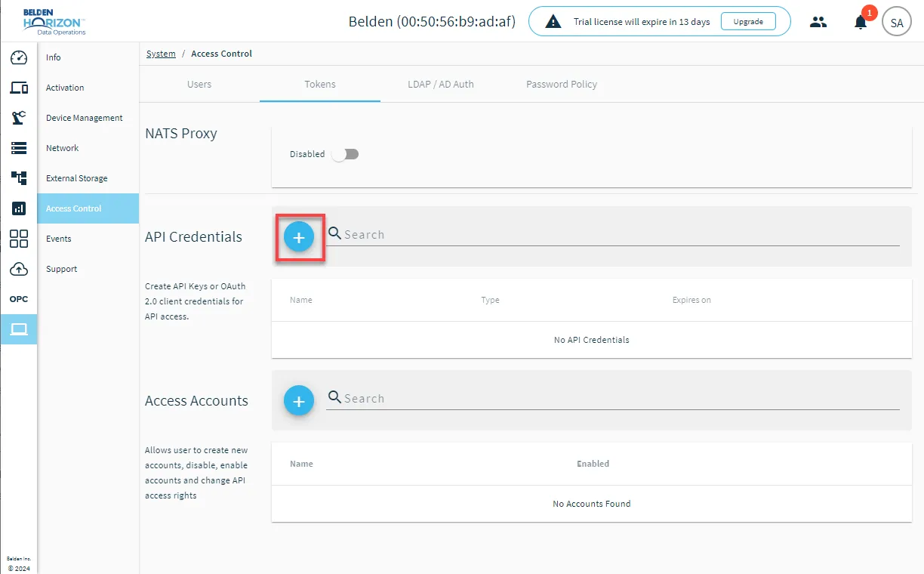Screen dimensions: 924x574
Task: Toggle the NATS Proxy switch
Action: pos(346,154)
